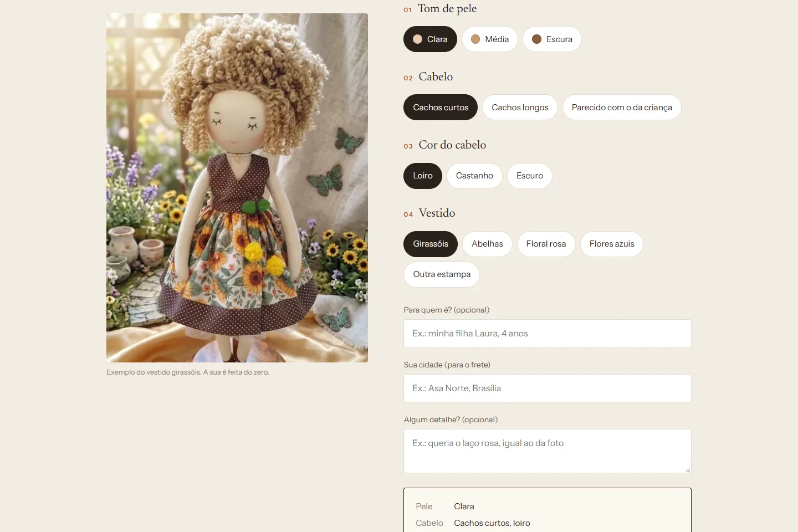Screen dimensions: 798x532
Task: Set hair color to Escuro
Action: [x=530, y=176]
